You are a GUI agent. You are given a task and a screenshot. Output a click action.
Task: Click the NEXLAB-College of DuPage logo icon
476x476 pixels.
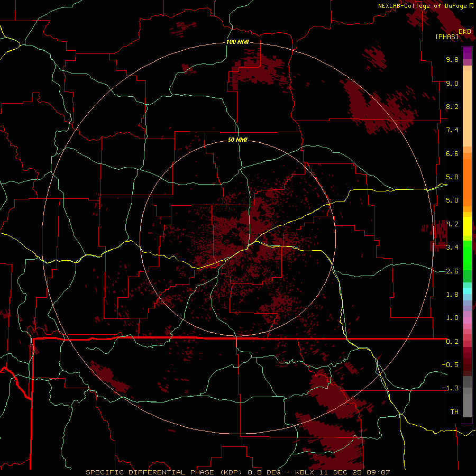coord(471,6)
